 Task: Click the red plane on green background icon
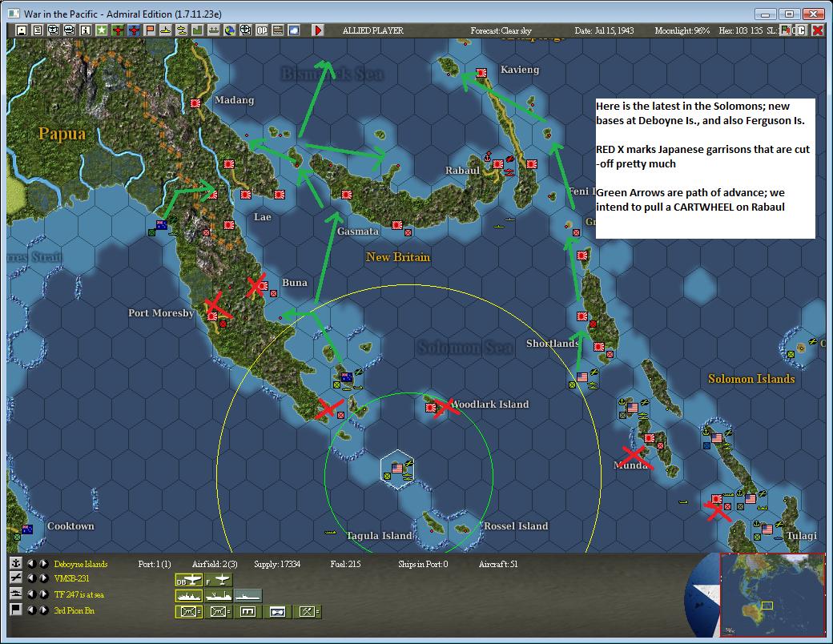coord(118,30)
